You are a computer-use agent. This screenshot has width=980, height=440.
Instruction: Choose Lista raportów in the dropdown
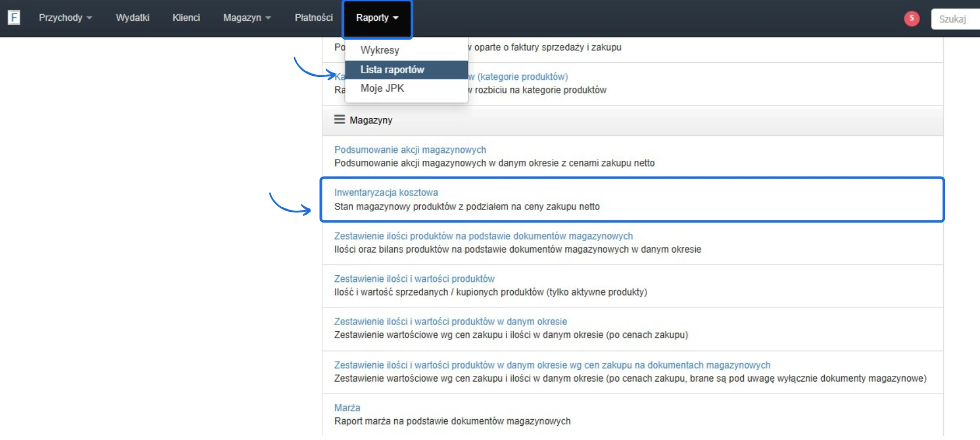tap(406, 70)
